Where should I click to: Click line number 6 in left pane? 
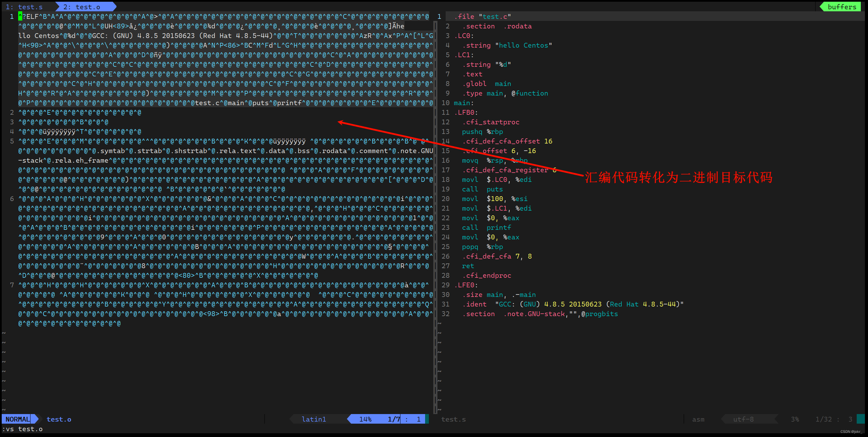click(12, 199)
